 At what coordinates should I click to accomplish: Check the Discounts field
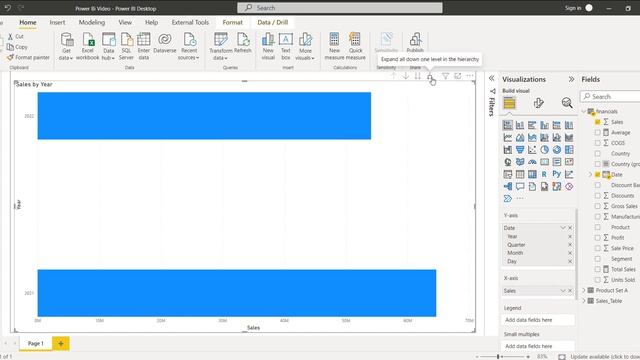coord(598,196)
